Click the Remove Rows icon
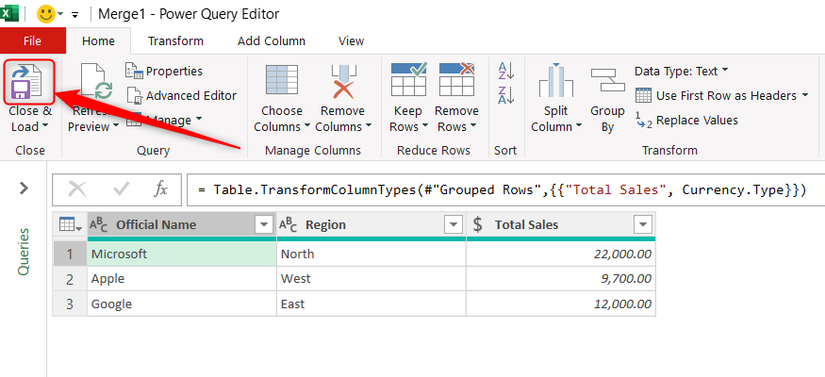The width and height of the screenshot is (825, 377). (456, 79)
